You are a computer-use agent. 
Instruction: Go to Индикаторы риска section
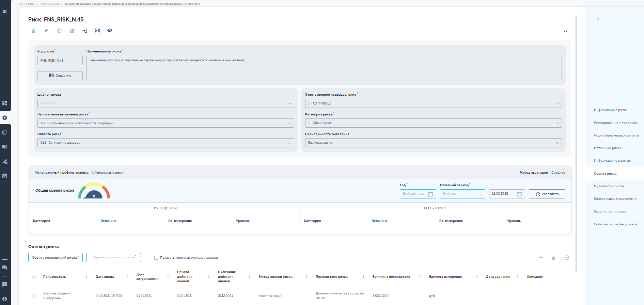[609, 186]
